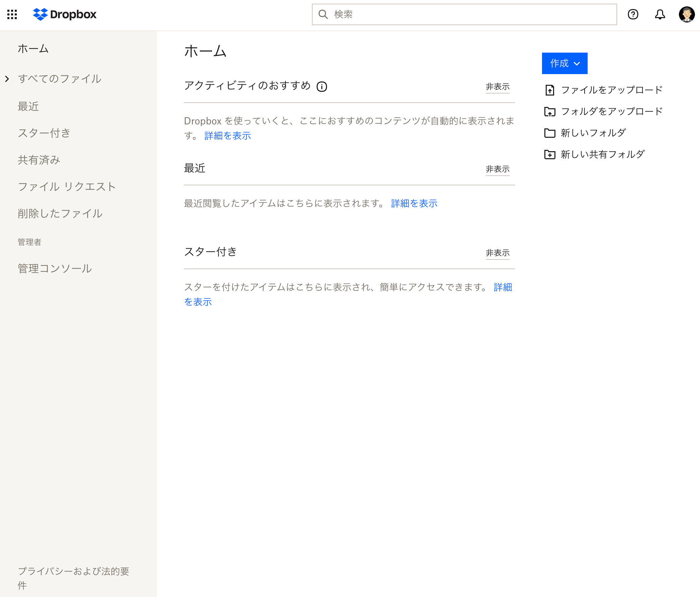
Task: Open the help question mark icon
Action: (633, 14)
